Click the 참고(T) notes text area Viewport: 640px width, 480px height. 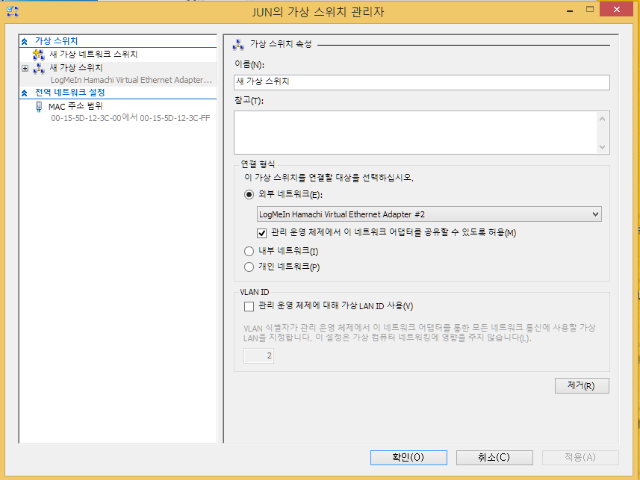point(415,133)
